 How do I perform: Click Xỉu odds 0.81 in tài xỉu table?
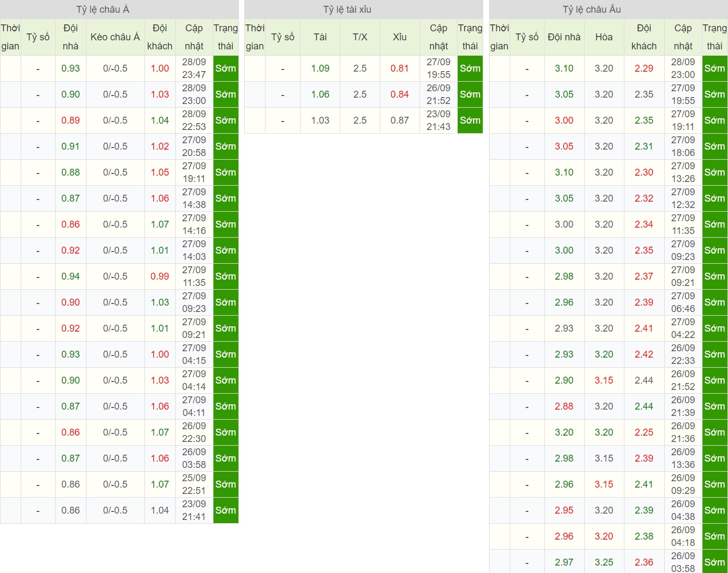coord(400,68)
